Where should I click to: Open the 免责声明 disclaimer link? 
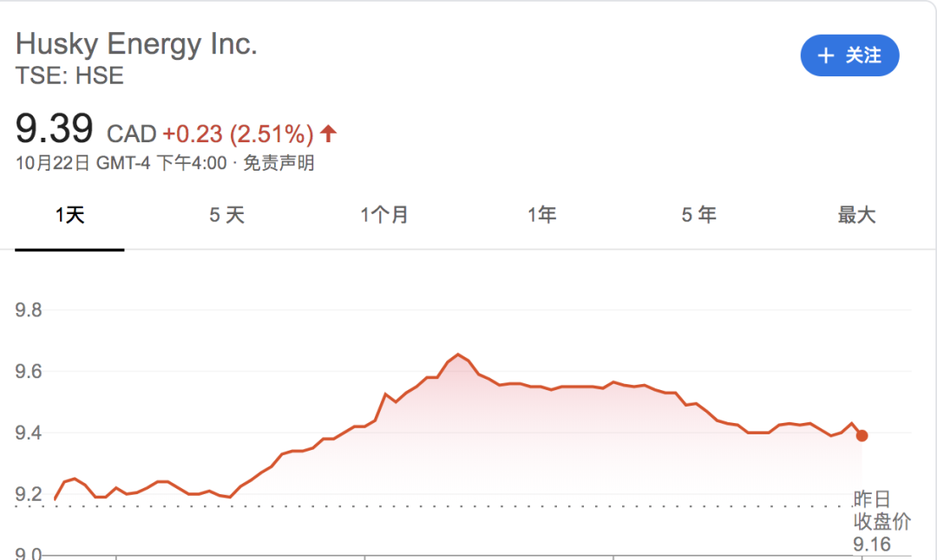coord(278,163)
